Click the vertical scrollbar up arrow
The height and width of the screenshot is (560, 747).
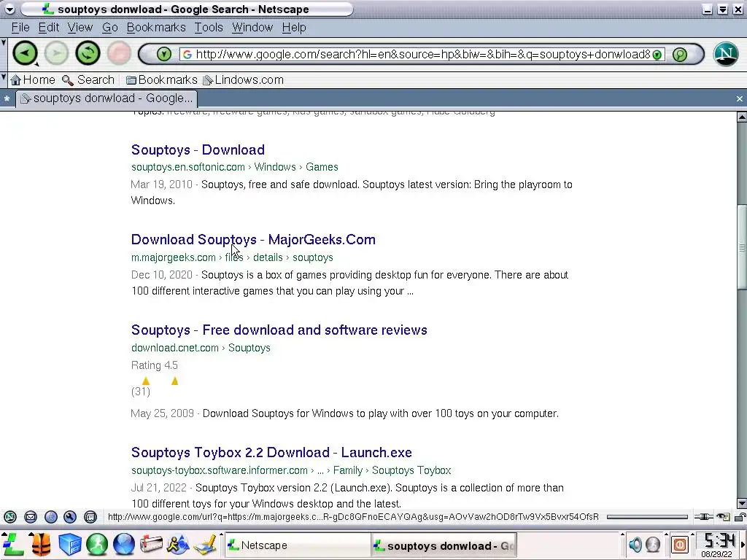tap(742, 117)
